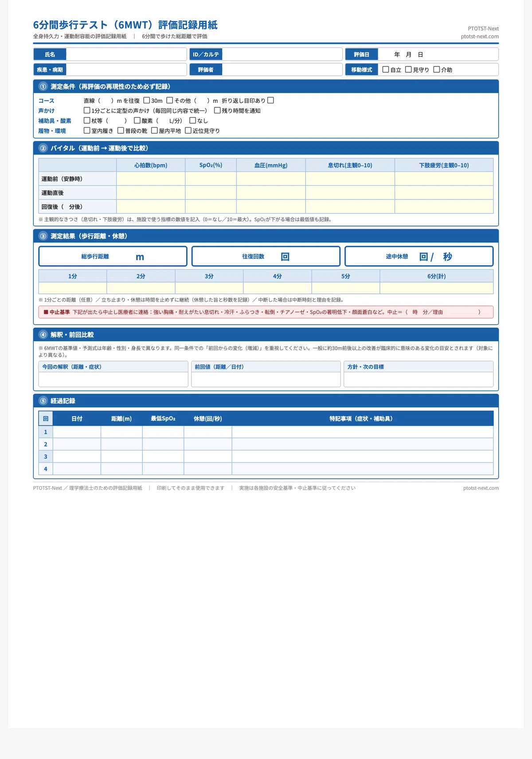Click 運動前 心拍数(bpm) cell
The height and width of the screenshot is (759, 532).
click(x=151, y=179)
